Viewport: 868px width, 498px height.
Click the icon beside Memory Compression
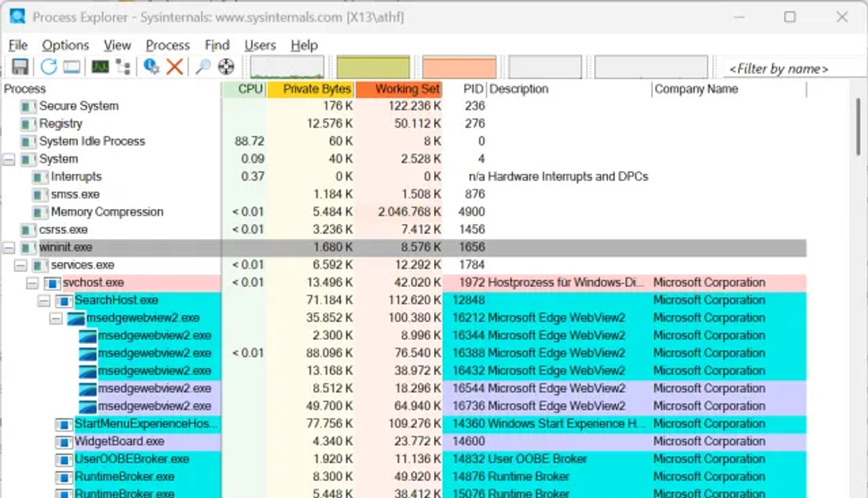(40, 212)
